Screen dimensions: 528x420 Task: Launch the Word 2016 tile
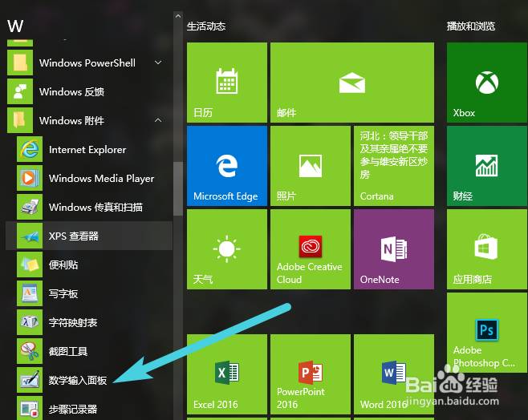pyautogui.click(x=394, y=374)
